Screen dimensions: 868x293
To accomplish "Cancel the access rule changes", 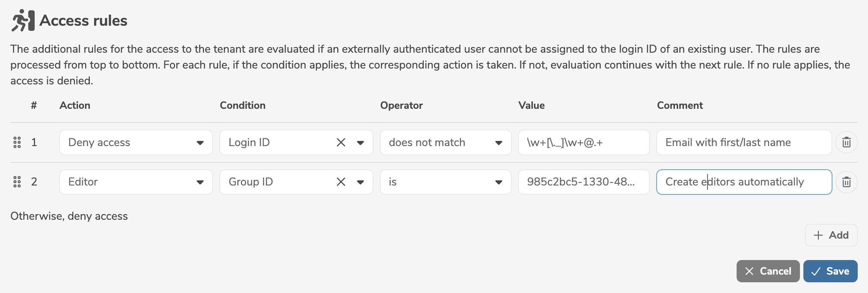I will point(768,271).
